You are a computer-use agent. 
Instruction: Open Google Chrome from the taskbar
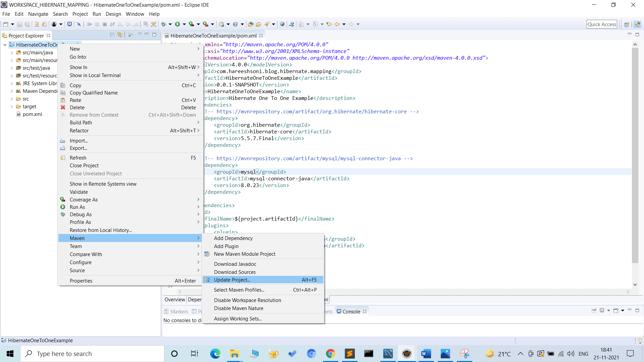click(330, 354)
